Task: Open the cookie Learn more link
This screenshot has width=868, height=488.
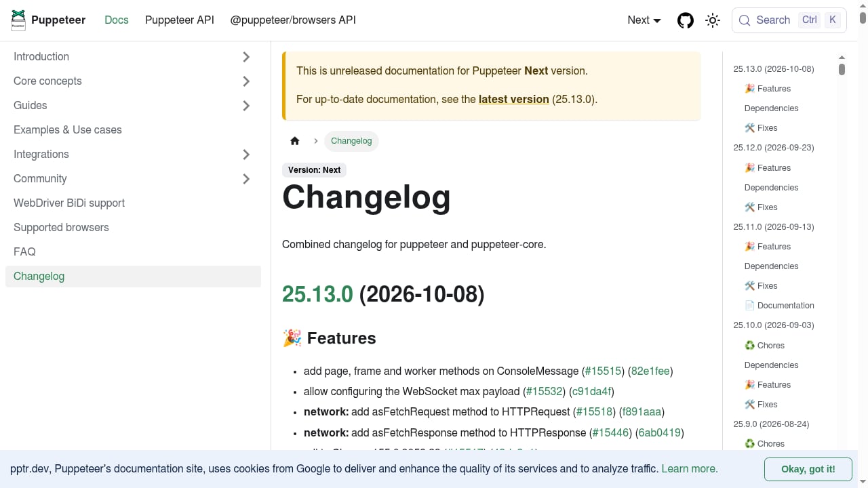Action: 690,469
